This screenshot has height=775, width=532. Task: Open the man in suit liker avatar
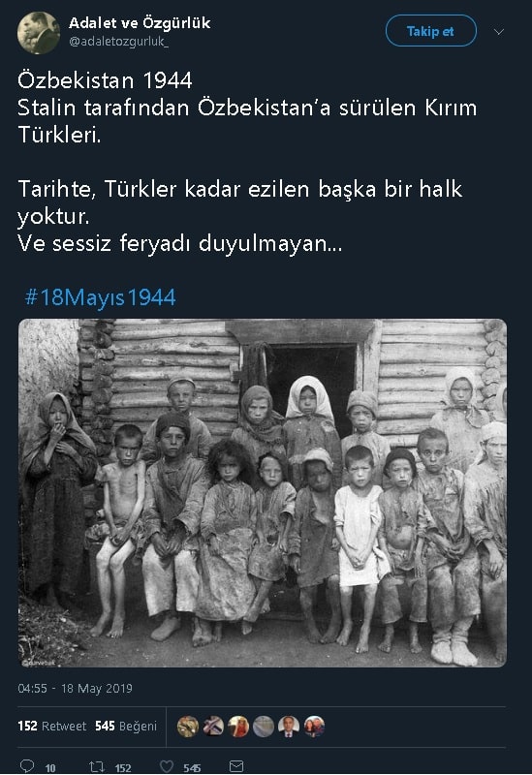point(289,727)
